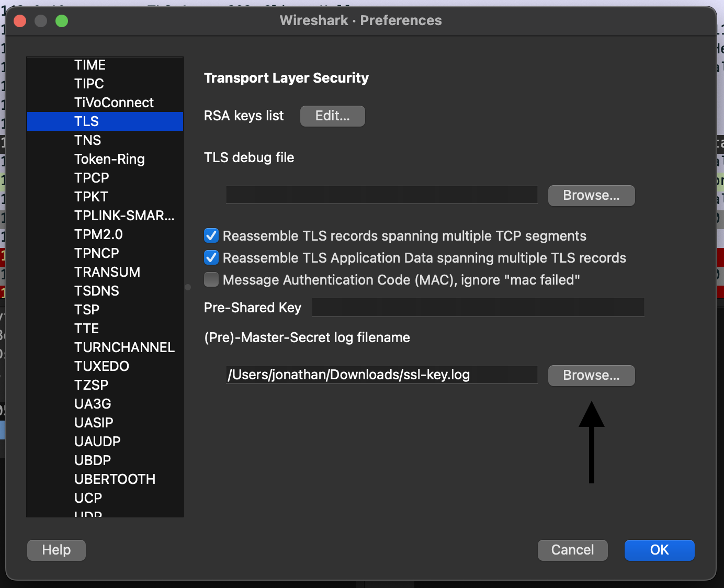Select TPNCP in the protocol list

tap(105, 253)
